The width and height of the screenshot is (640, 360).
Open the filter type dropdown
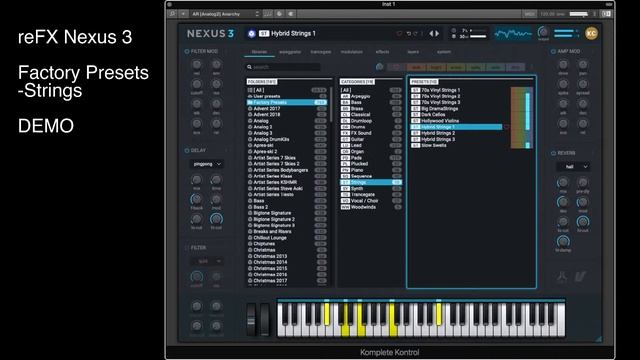pos(207,261)
